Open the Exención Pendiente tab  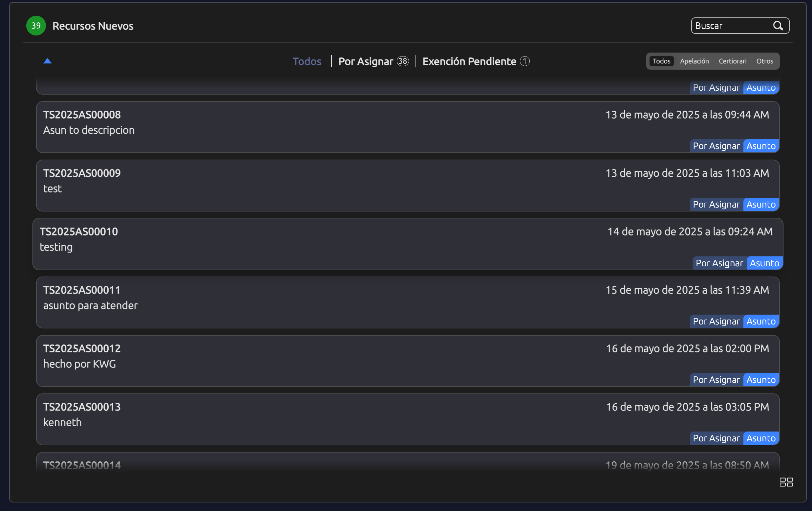(469, 61)
